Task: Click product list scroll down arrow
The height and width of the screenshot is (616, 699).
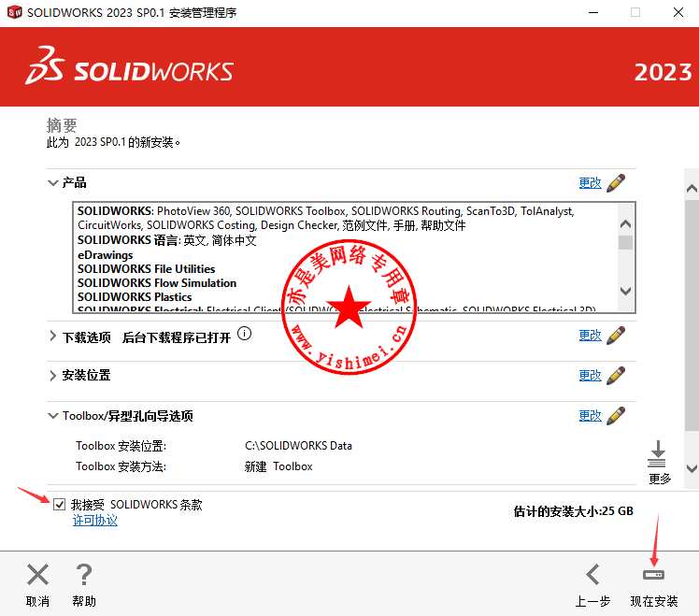Action: coord(625,291)
